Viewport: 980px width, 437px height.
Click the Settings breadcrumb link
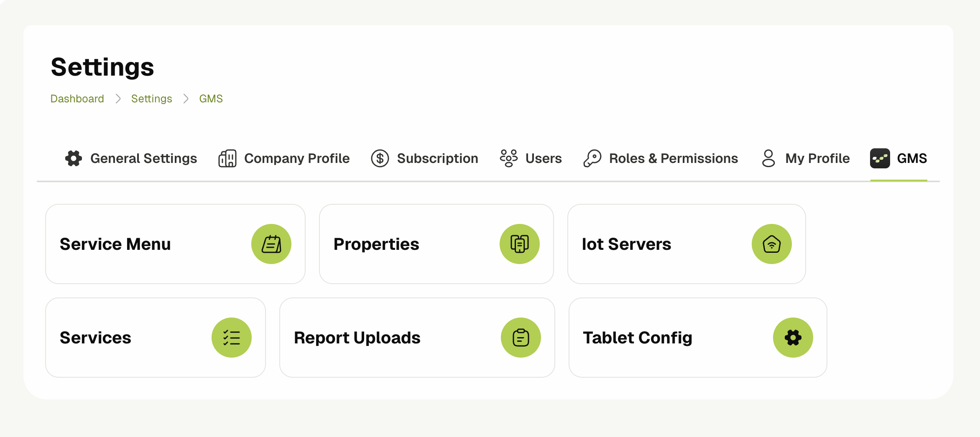151,99
